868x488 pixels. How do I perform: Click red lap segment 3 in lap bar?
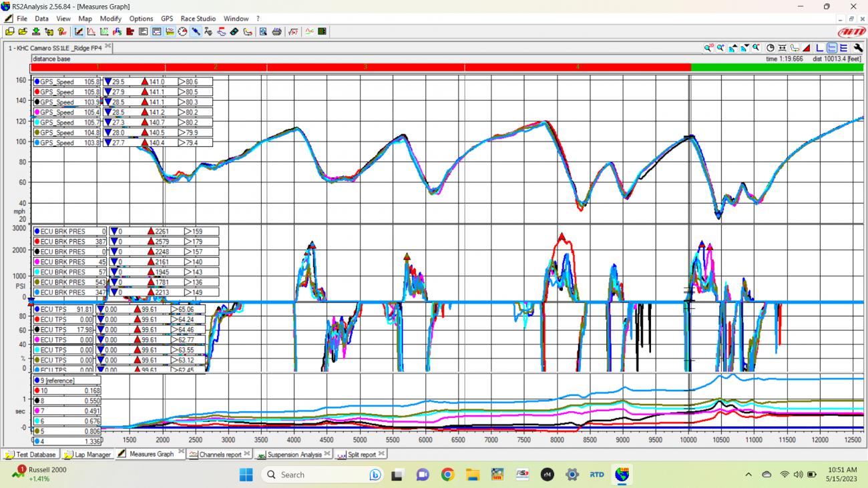(365, 67)
